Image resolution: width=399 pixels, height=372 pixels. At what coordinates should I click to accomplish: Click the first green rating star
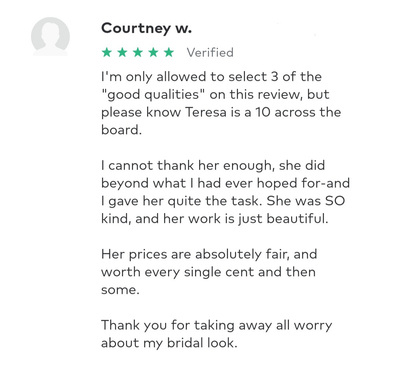click(107, 52)
